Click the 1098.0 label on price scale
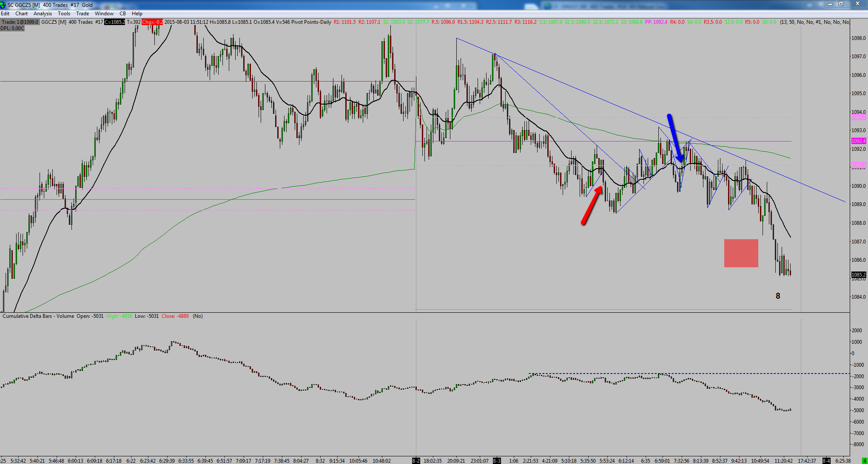 (x=858, y=38)
